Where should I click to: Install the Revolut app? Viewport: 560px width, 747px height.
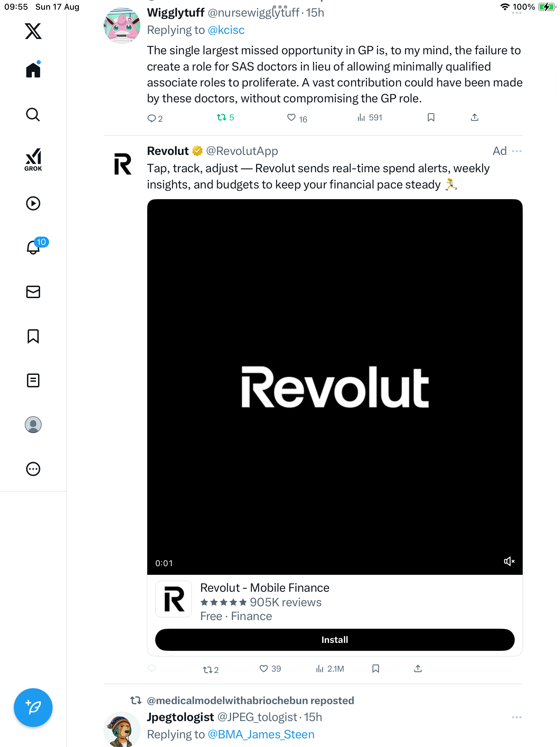(335, 640)
